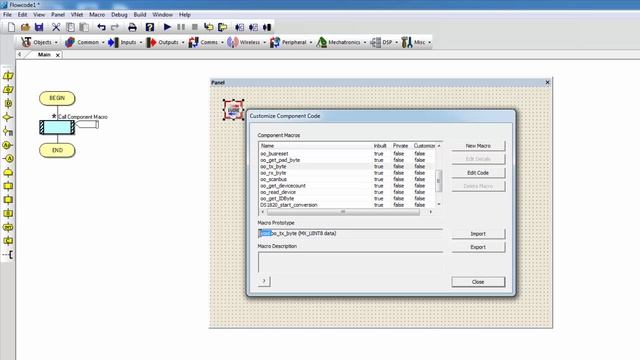Open the Debug menu
Screen dimensions: 640x360
coord(119,15)
